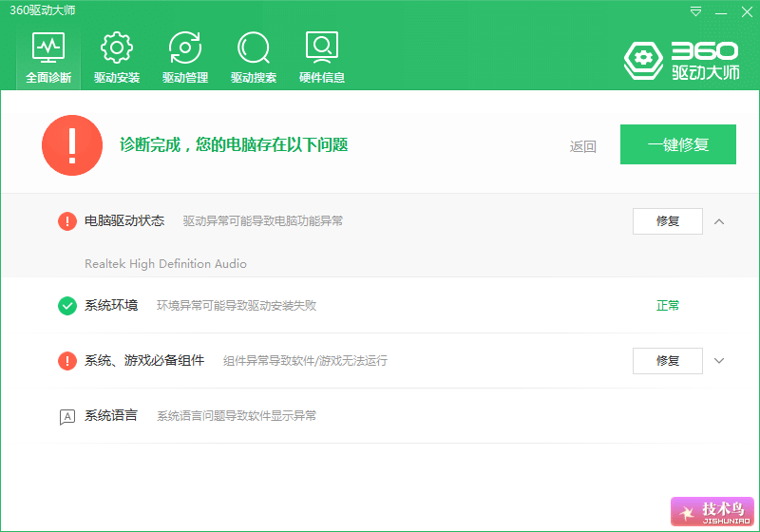Click 修复 for 电脑驱动状态
Viewport: 760px width, 532px height.
coord(668,221)
